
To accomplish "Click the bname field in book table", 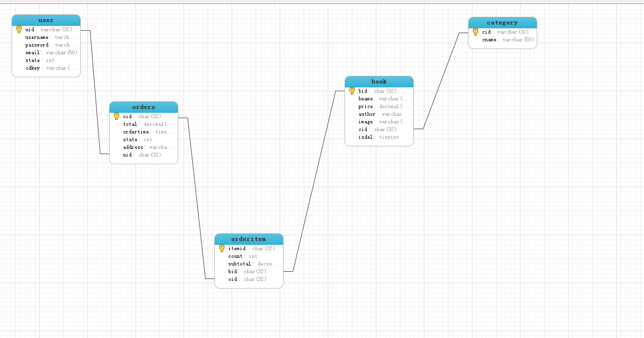I will click(384, 98).
